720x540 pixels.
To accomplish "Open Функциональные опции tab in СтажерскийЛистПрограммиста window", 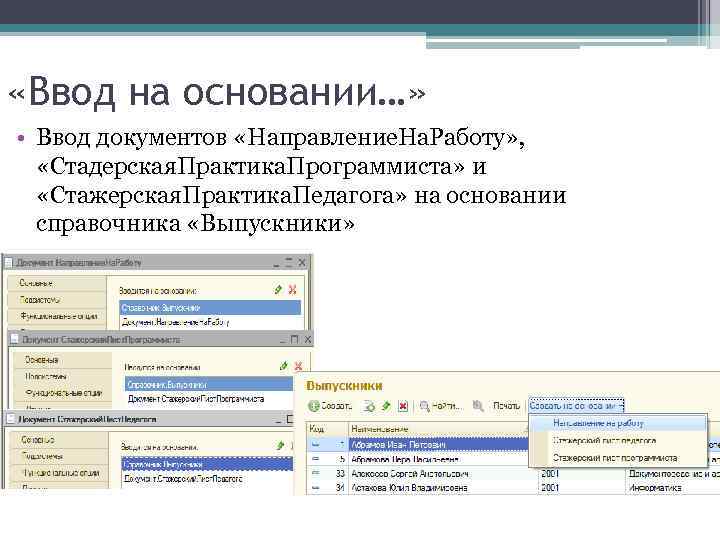I will [62, 393].
